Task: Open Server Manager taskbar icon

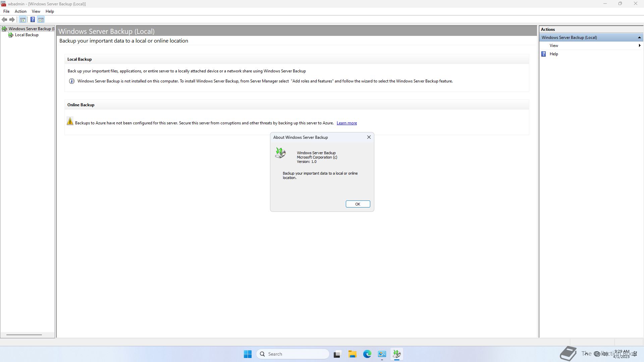Action: click(382, 354)
